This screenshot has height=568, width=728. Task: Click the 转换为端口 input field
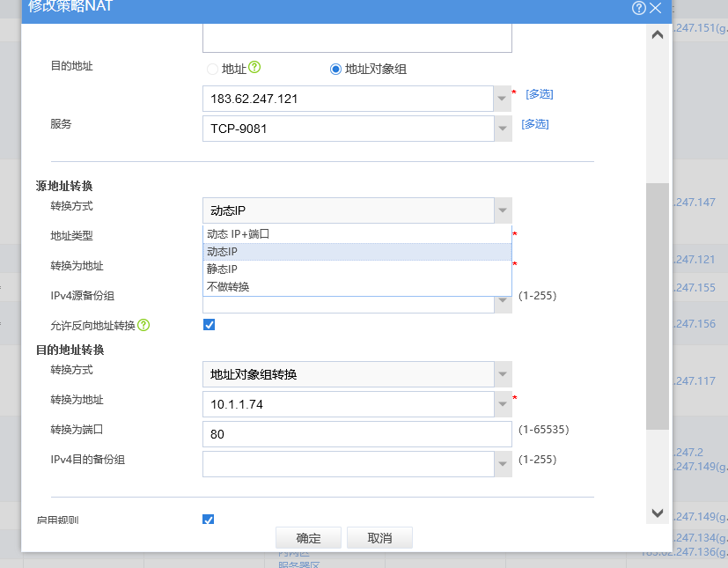coord(357,434)
